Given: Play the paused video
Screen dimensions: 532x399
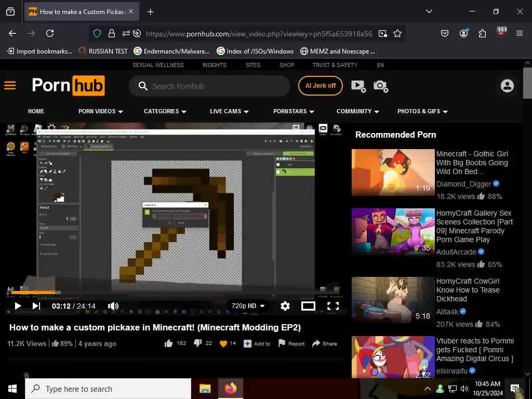Looking at the screenshot, I should tap(18, 306).
